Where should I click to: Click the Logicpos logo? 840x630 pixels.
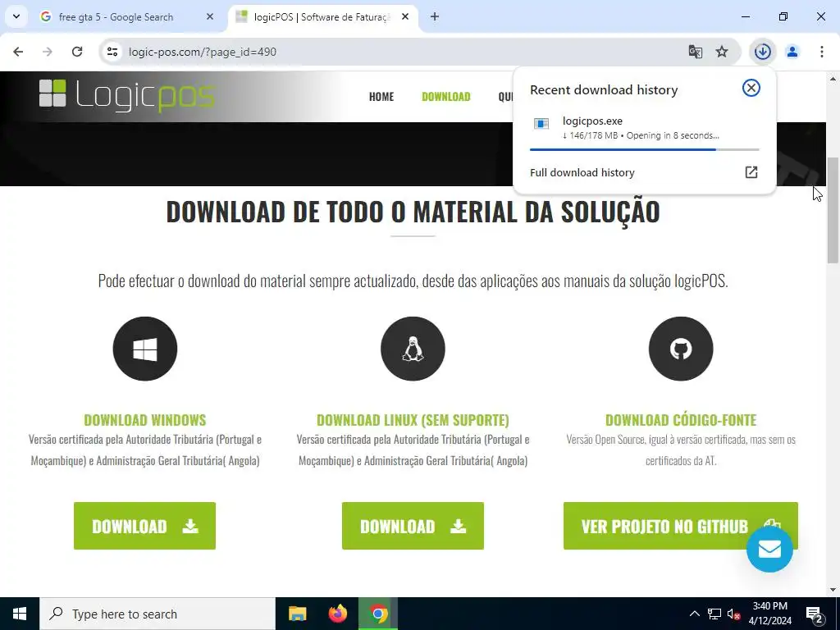point(127,95)
